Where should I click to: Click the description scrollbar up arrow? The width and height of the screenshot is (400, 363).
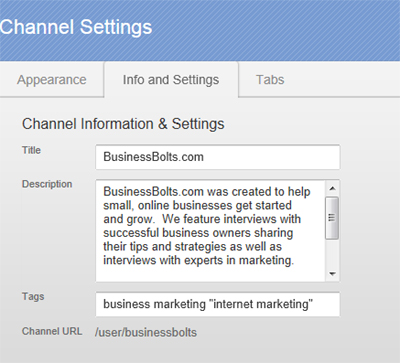332,189
